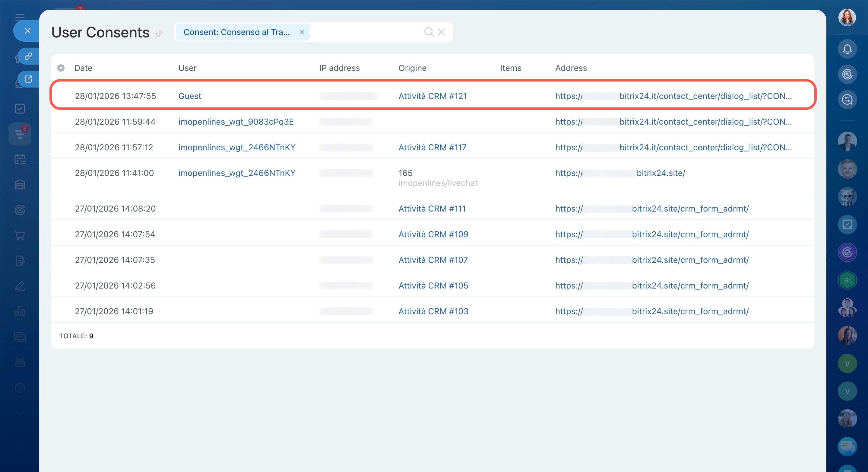868x472 pixels.
Task: Open slider in new window icon
Action: (29, 79)
